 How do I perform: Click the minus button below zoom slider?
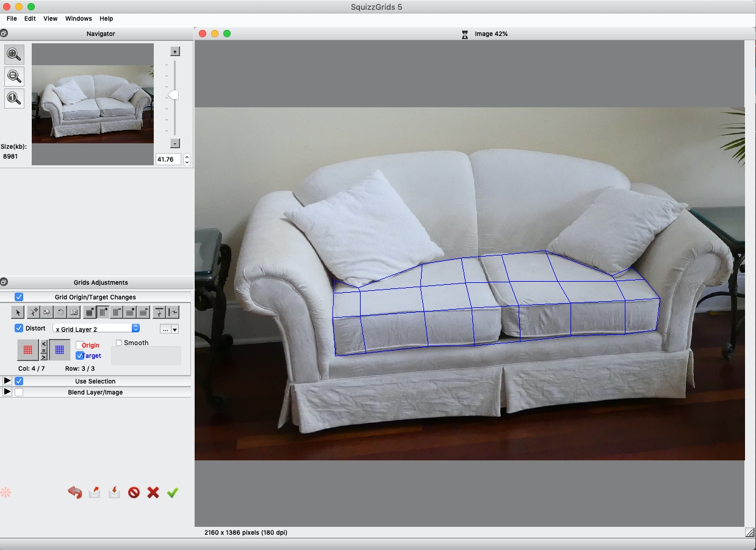point(175,143)
